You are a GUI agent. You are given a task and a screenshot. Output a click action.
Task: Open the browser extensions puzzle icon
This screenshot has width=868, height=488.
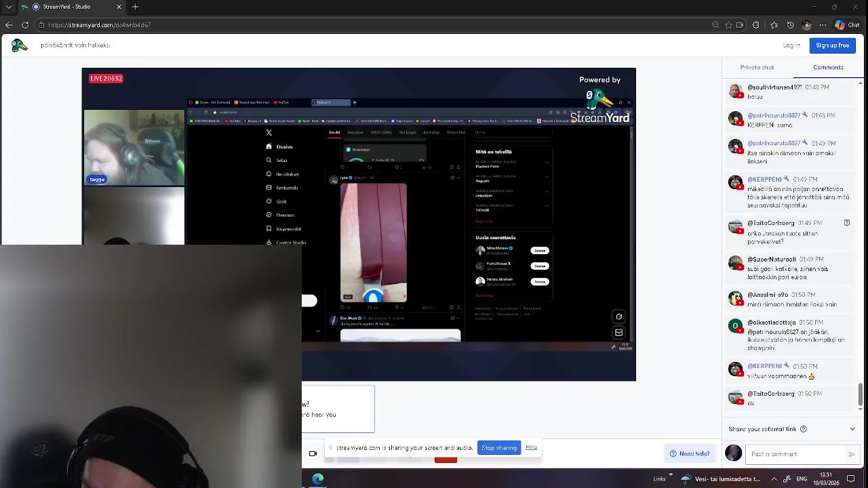(x=756, y=25)
